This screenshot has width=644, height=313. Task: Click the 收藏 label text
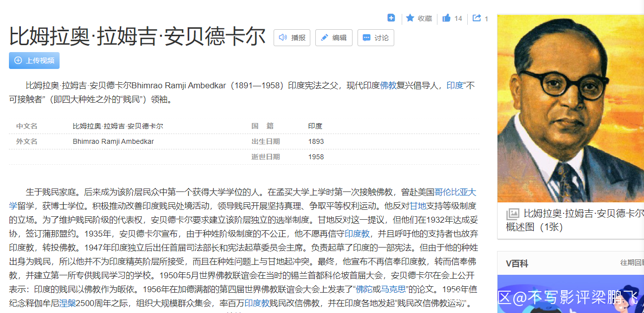click(425, 18)
